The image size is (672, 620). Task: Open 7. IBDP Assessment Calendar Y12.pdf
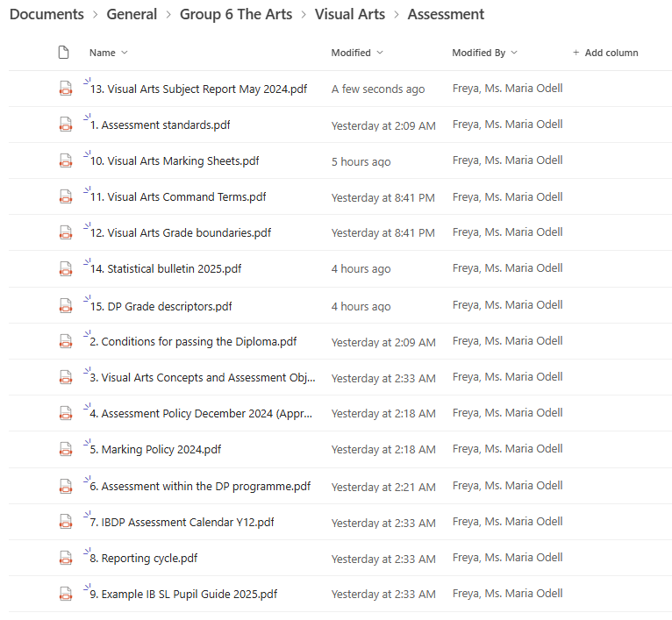[182, 523]
